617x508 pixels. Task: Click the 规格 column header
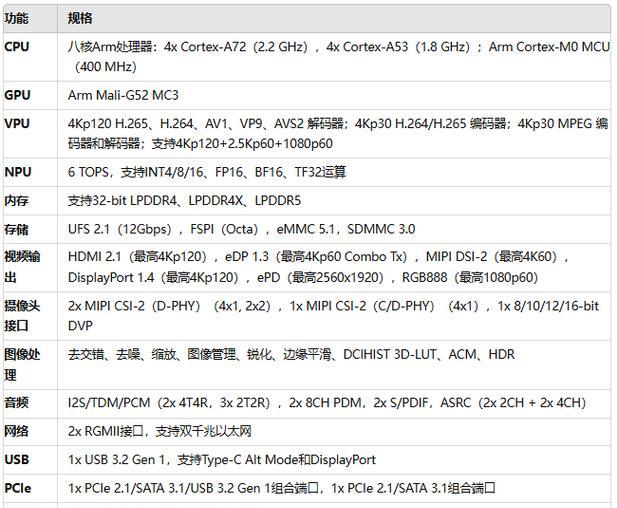click(80, 18)
